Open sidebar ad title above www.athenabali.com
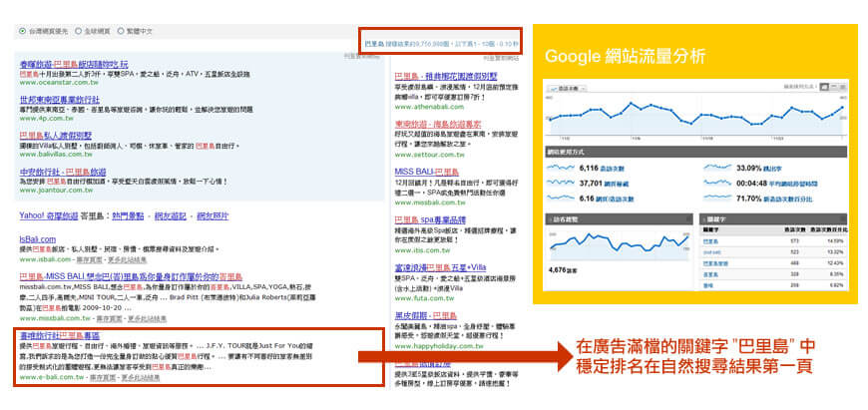The height and width of the screenshot is (410, 868). coord(446,77)
